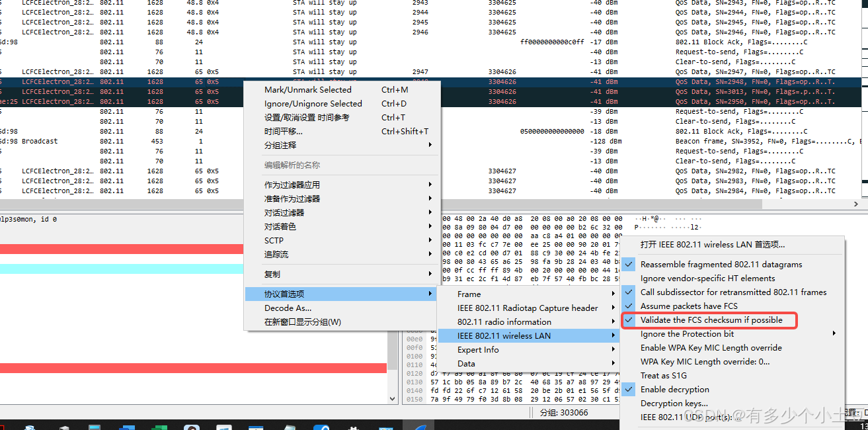868x430 pixels.
Task: Expand the Data protocol submenu
Action: (x=528, y=364)
